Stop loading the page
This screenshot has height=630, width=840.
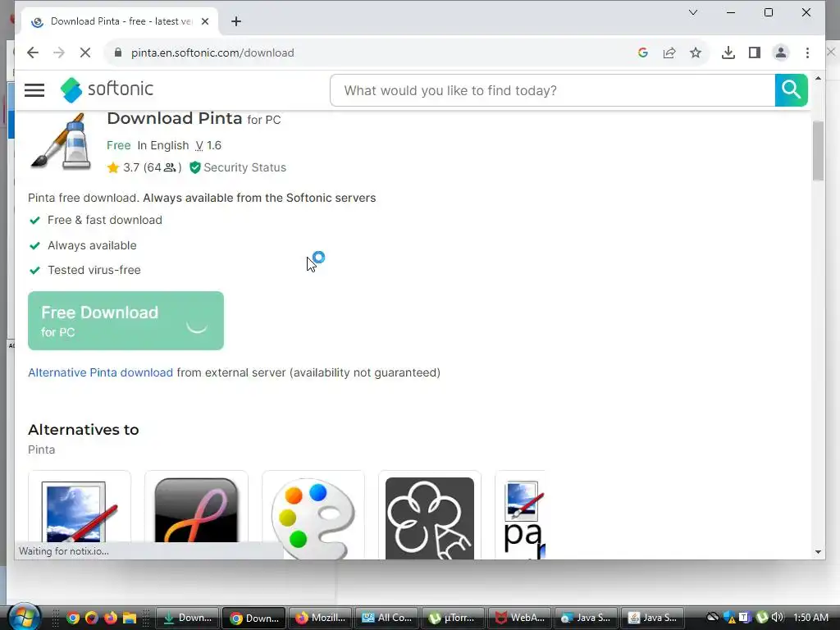[x=85, y=52]
